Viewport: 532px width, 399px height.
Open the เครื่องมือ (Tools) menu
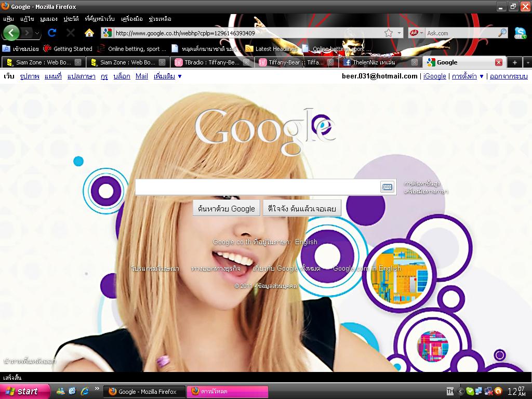131,19
